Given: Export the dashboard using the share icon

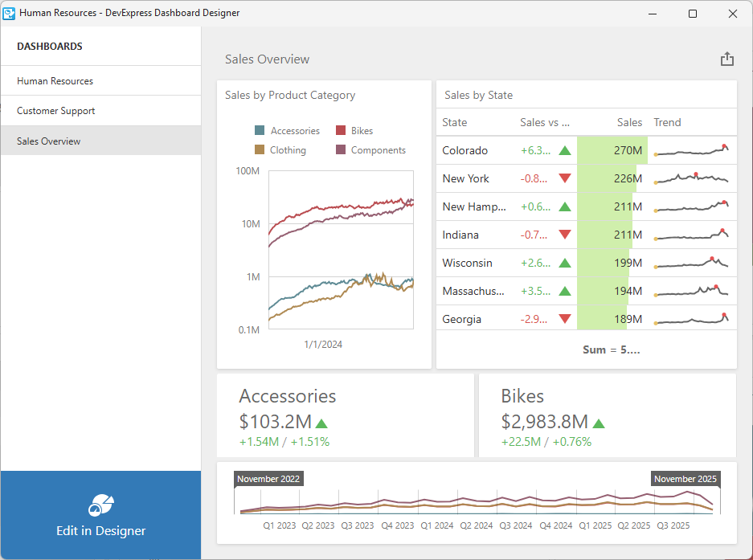Looking at the screenshot, I should click(x=727, y=59).
